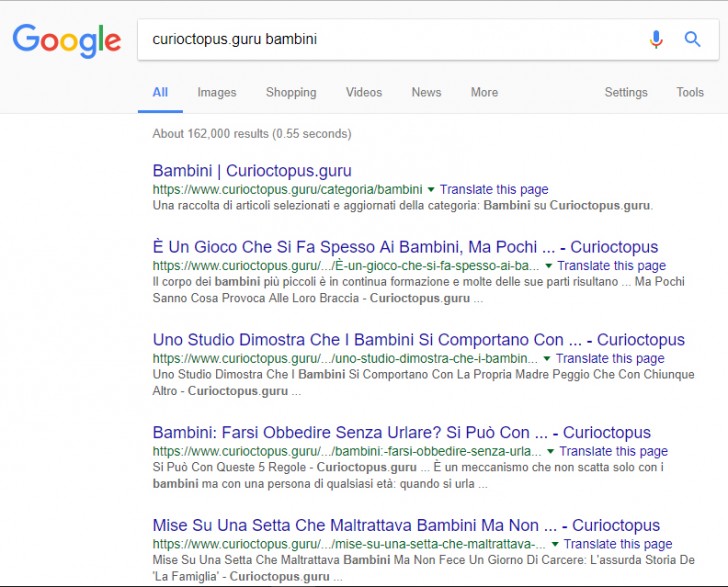The height and width of the screenshot is (587, 728).
Task: Expand the More search categories menu
Action: (x=484, y=92)
